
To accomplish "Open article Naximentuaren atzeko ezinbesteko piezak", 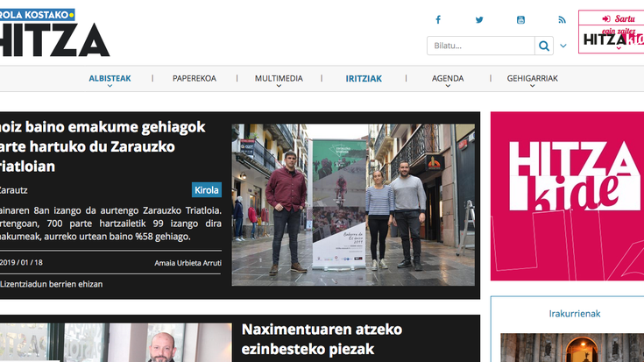I will pos(322,339).
